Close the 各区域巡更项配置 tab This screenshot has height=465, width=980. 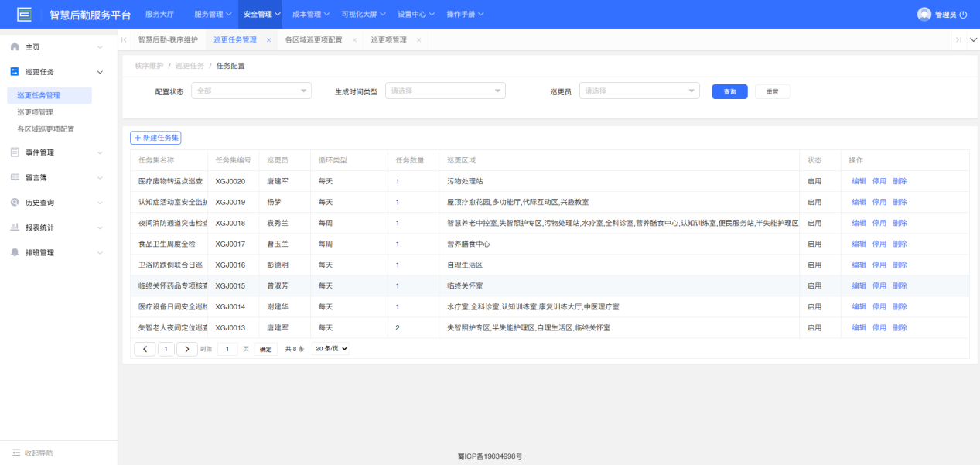[x=354, y=39]
